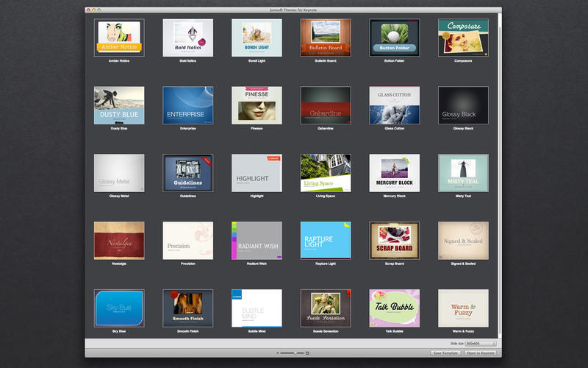
Task: Choose the Gabardine theme thumbnail
Action: pyautogui.click(x=326, y=105)
